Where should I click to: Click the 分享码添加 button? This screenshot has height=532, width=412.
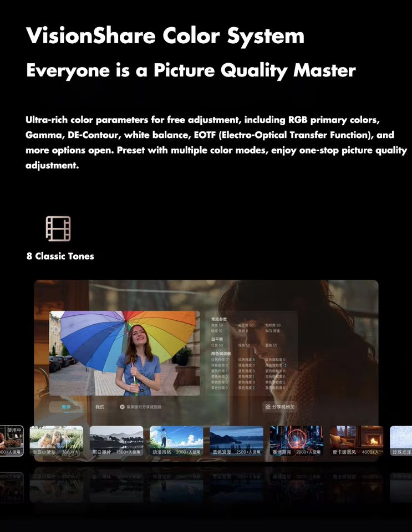click(x=280, y=407)
